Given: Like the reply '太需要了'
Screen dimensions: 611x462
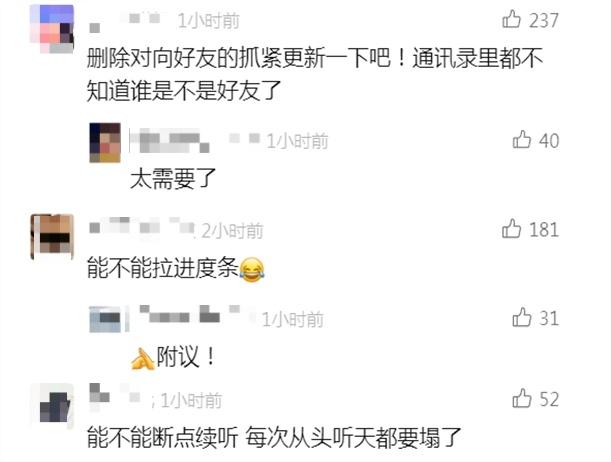Looking at the screenshot, I should coord(522,139).
